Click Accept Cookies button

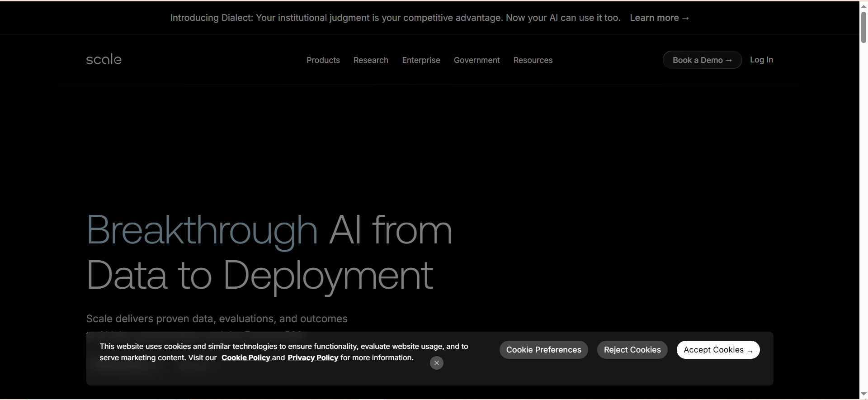point(718,350)
